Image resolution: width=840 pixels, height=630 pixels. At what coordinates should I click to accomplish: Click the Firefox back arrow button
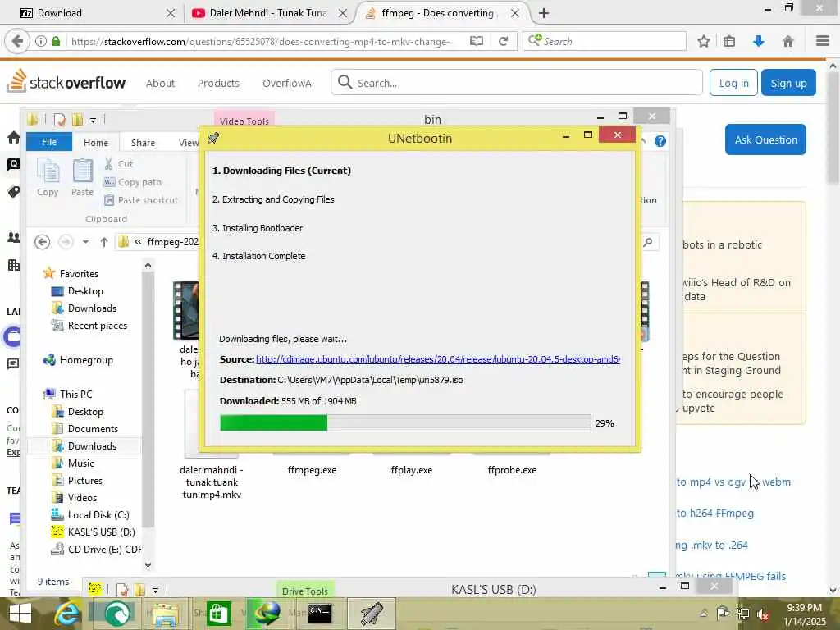click(x=17, y=41)
